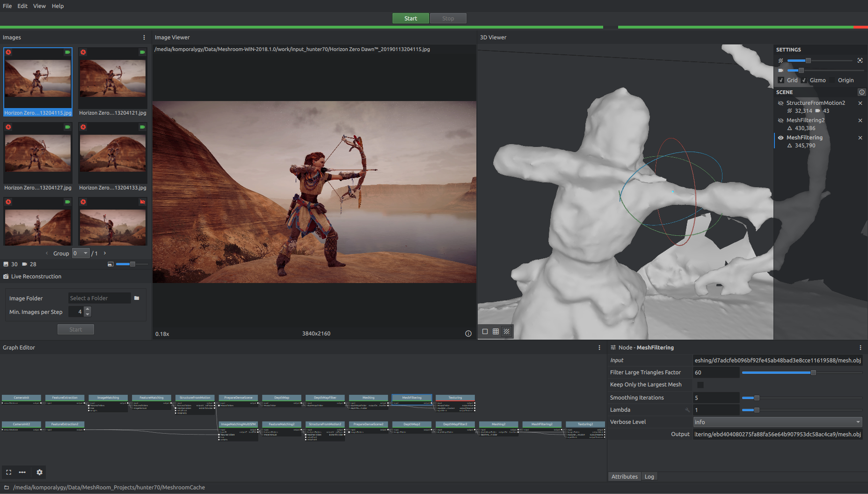868x494 pixels.
Task: Click the Stop button at top
Action: pos(448,18)
